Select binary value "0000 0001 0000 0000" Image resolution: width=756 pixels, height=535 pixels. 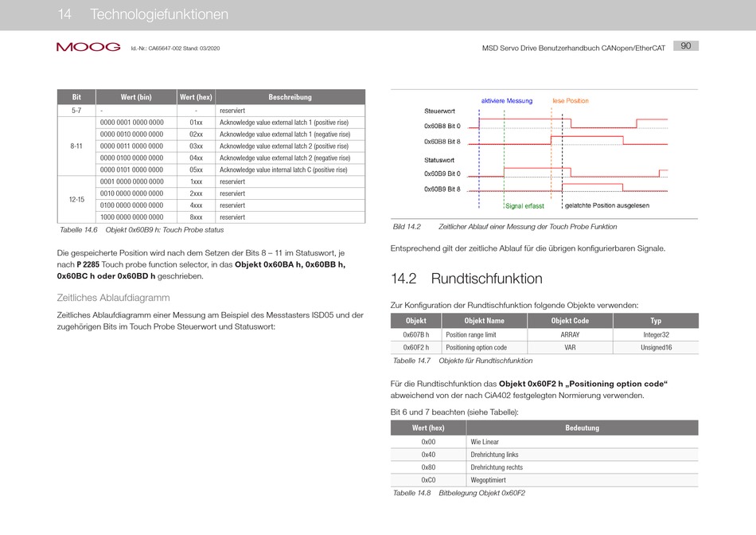tap(131, 123)
